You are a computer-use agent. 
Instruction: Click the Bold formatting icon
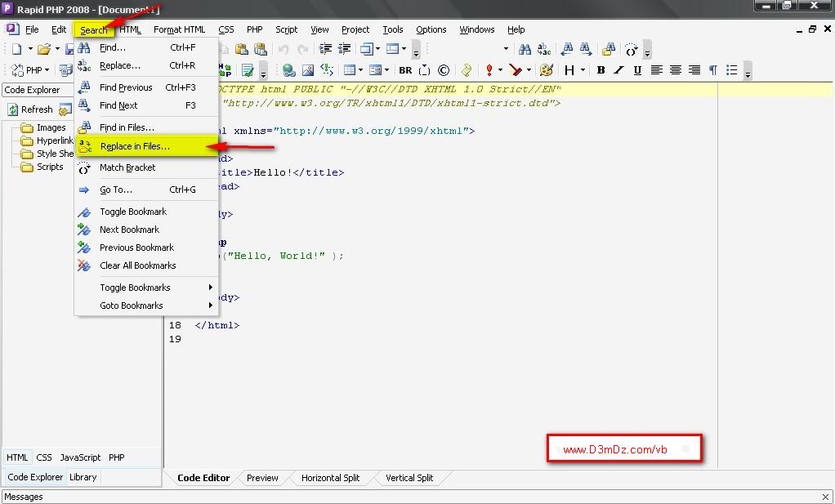click(601, 69)
